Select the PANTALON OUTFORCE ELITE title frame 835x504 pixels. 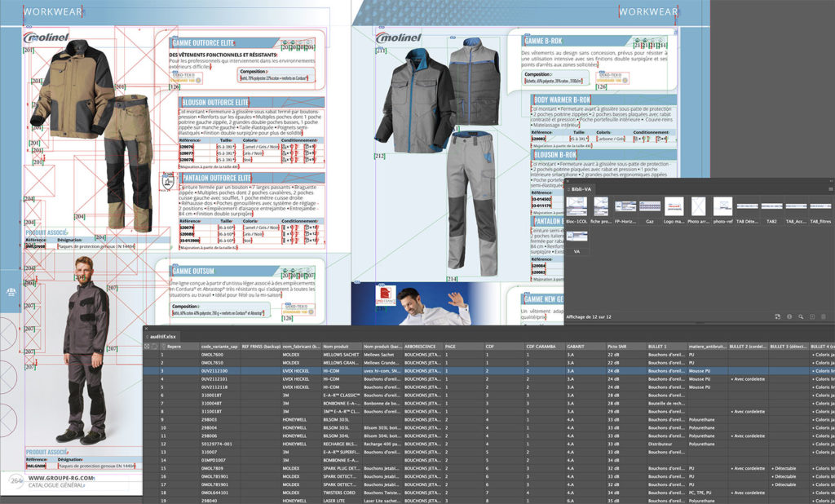click(x=252, y=178)
